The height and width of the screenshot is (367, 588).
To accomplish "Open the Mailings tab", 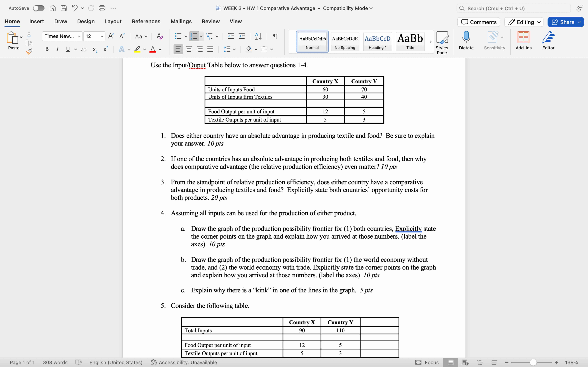I will pos(181,21).
